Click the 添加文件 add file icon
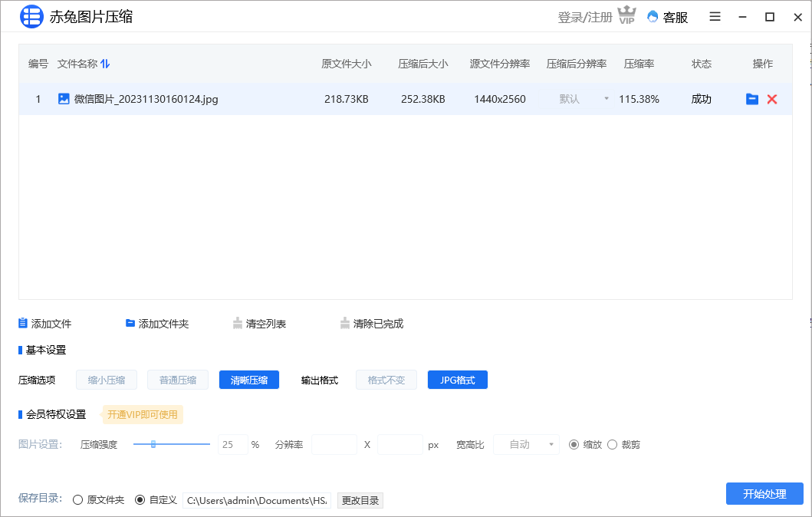The image size is (812, 517). click(x=21, y=323)
